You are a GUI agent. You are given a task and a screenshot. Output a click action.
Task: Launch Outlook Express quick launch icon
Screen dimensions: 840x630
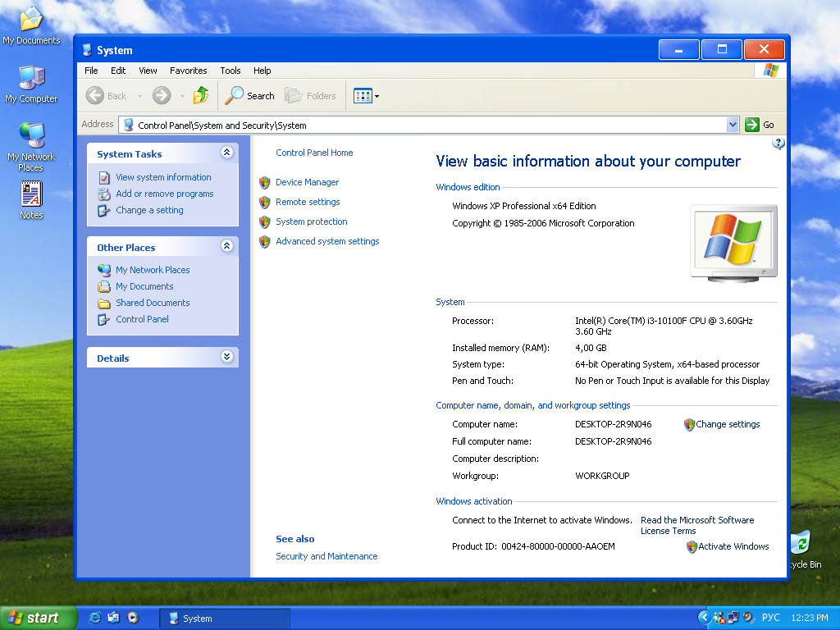(113, 618)
